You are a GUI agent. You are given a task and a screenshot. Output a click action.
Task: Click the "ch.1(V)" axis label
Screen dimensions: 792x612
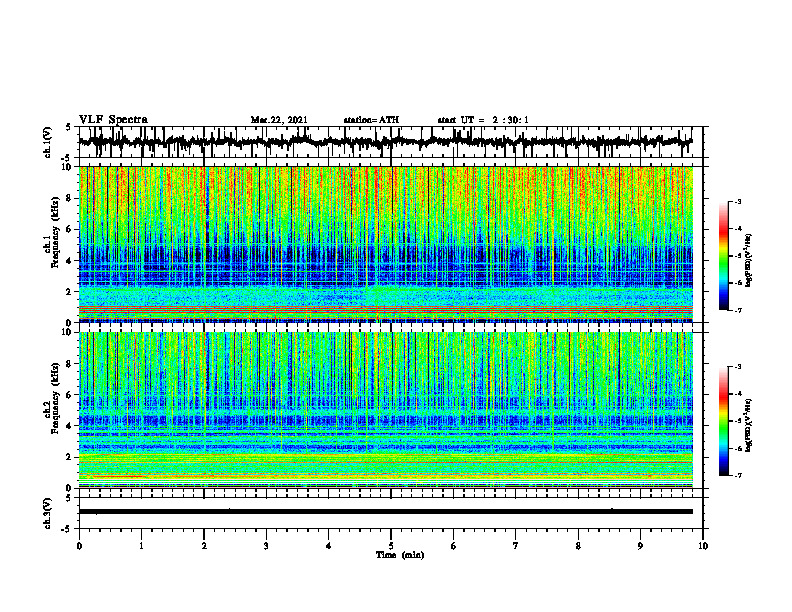tap(48, 142)
